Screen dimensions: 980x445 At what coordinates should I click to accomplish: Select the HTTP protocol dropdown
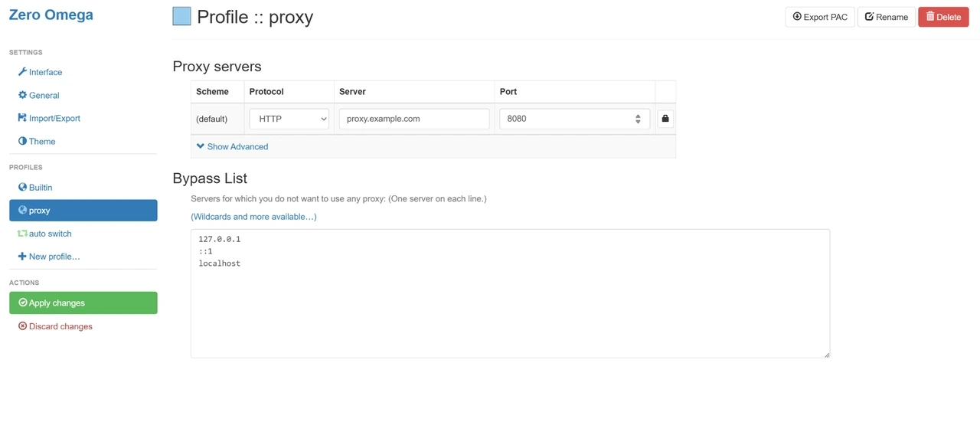[289, 118]
